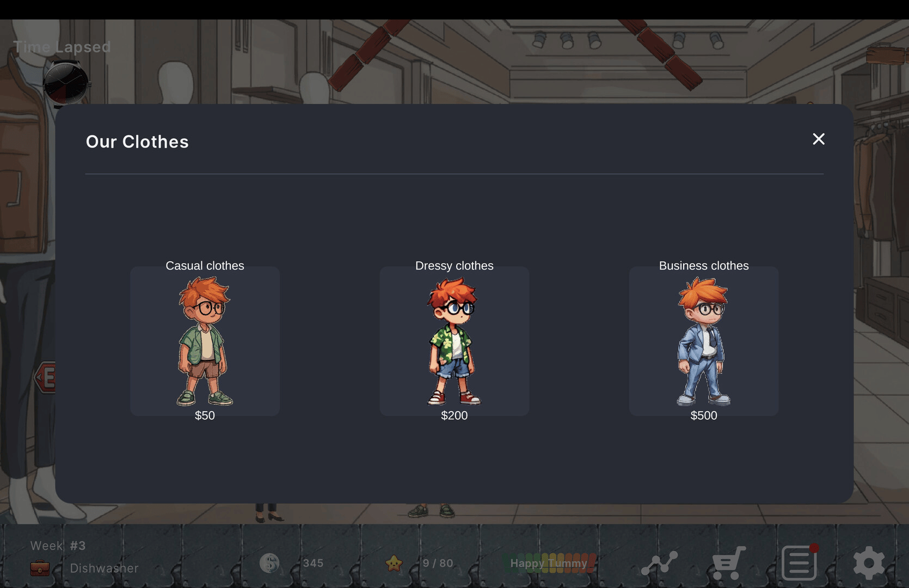This screenshot has height=588, width=909.
Task: Select the Casual clothes character outfit
Action: click(x=205, y=341)
